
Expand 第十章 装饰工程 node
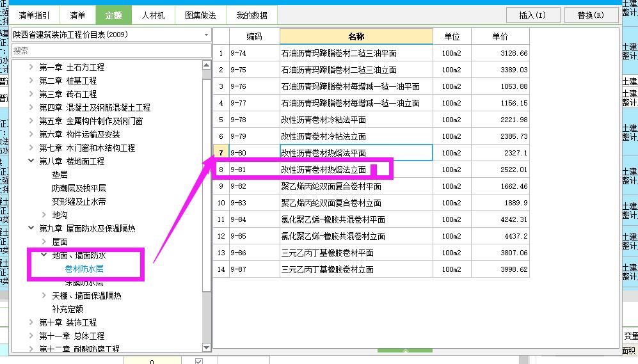[31, 322]
